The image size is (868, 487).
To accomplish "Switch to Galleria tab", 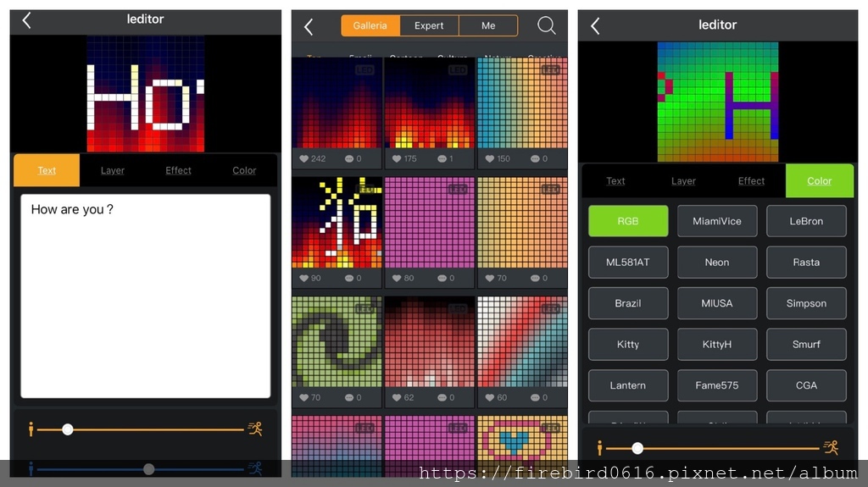I will [370, 26].
